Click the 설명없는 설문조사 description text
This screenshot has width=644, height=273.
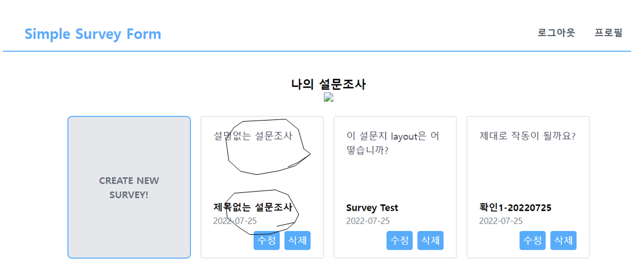(x=253, y=136)
